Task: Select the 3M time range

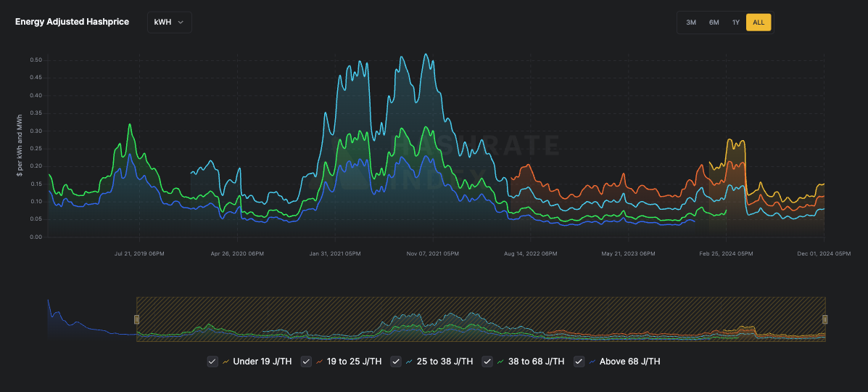Action: pyautogui.click(x=691, y=23)
